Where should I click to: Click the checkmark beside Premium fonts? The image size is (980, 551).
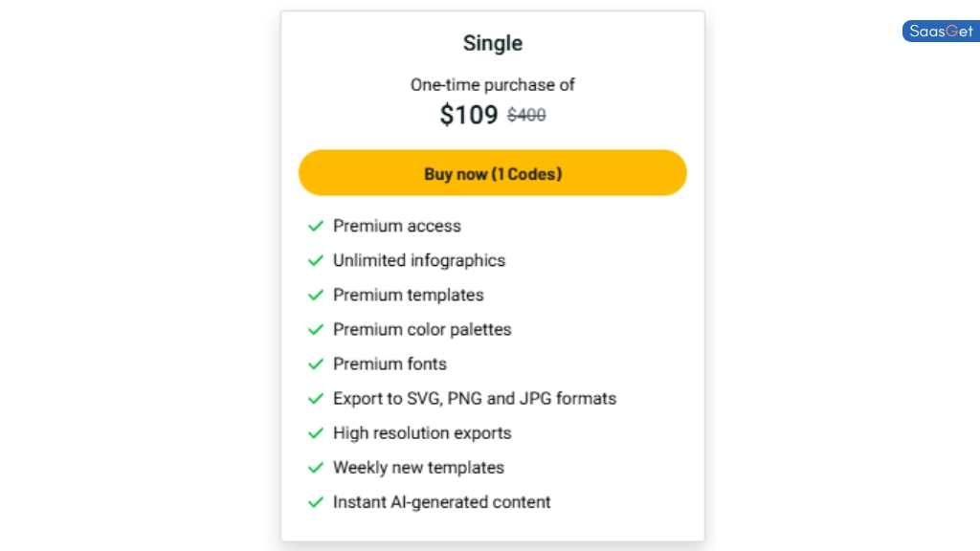pyautogui.click(x=316, y=364)
